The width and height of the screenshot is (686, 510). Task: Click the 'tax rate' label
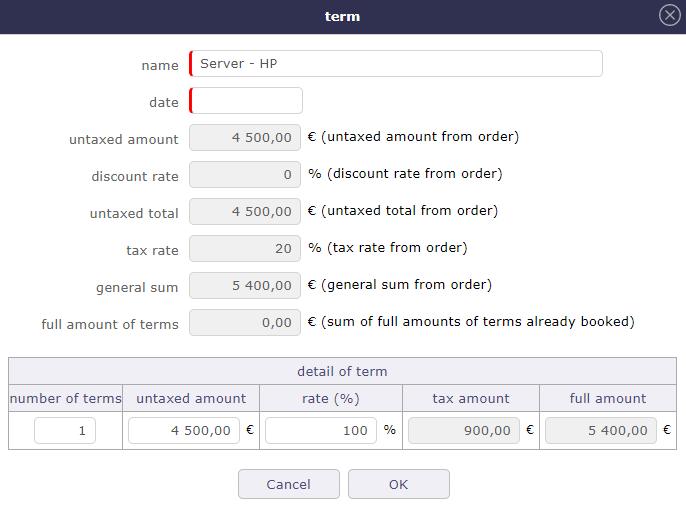tap(152, 251)
